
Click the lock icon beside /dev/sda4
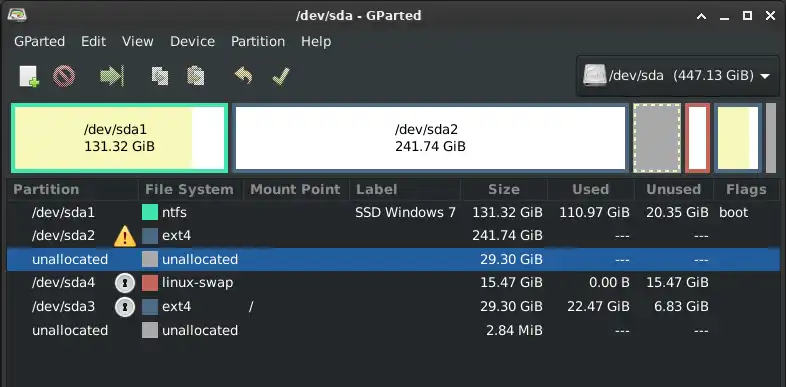click(x=125, y=283)
